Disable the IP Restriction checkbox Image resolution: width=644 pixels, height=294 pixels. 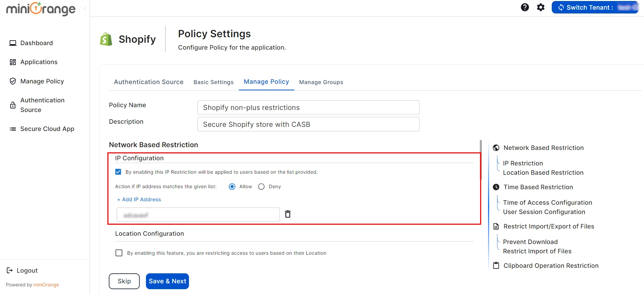(x=118, y=172)
